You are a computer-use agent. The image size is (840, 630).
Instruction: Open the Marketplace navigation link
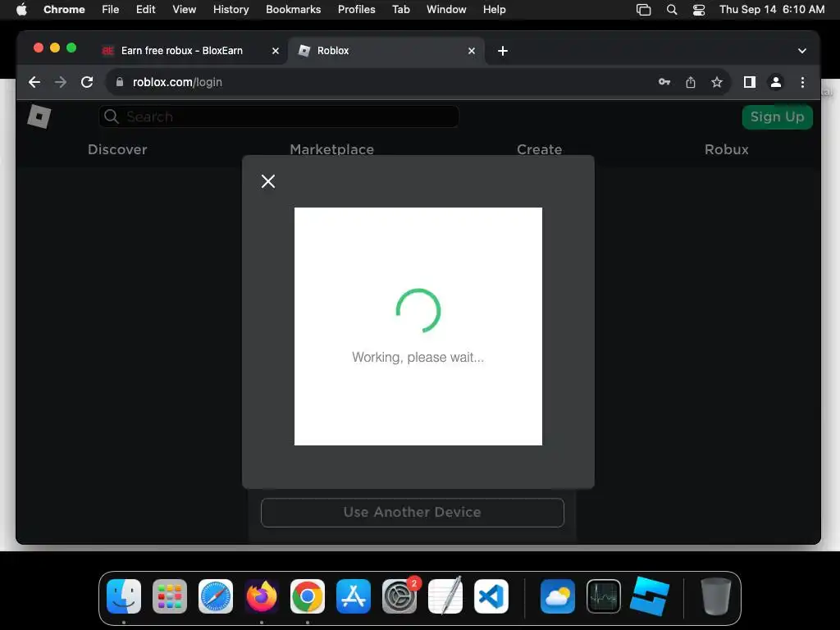[331, 149]
